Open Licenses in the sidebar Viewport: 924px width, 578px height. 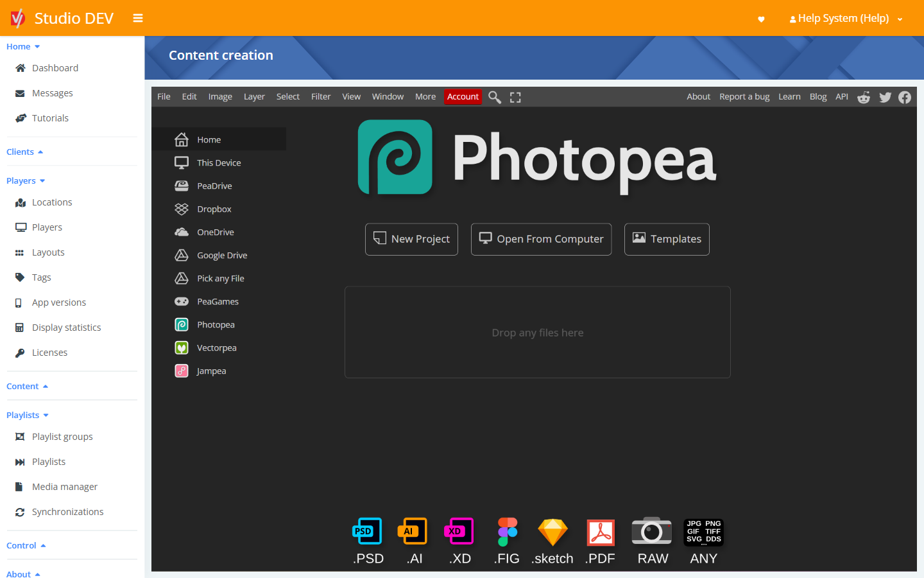(x=49, y=353)
